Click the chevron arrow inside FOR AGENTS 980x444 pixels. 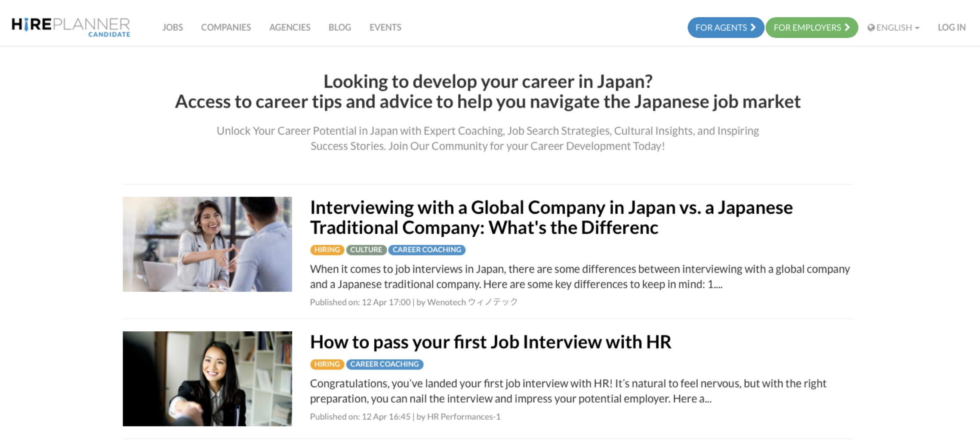[x=753, y=27]
